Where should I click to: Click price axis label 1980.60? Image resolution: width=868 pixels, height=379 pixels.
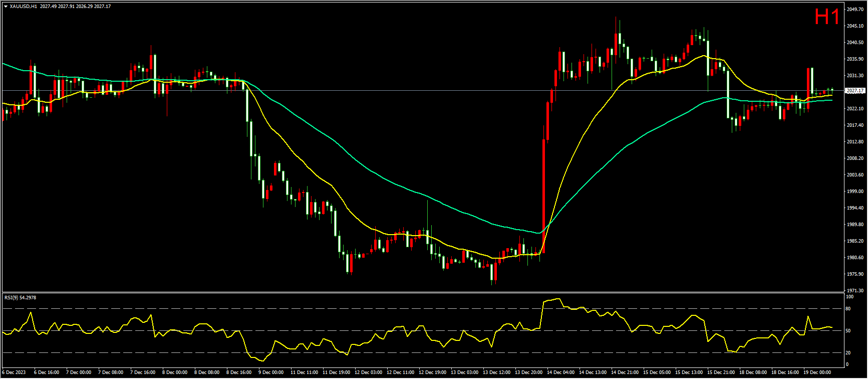tap(855, 258)
